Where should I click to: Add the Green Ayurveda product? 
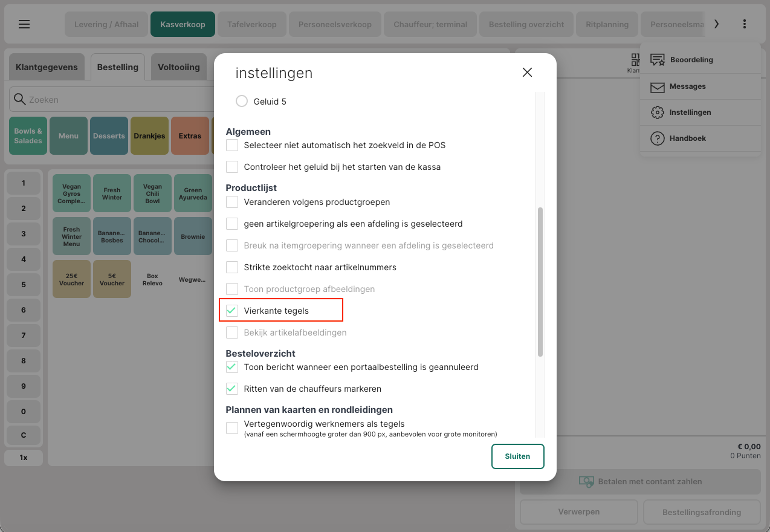point(193,194)
